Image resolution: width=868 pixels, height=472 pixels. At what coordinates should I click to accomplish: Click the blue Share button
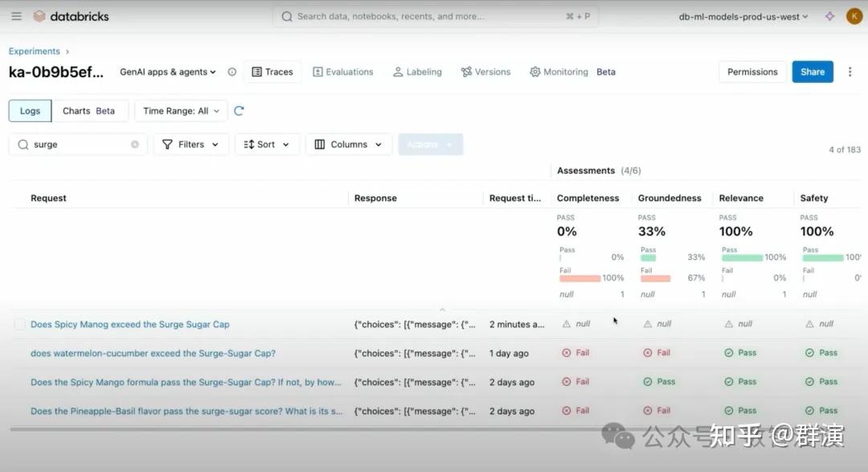(x=812, y=72)
